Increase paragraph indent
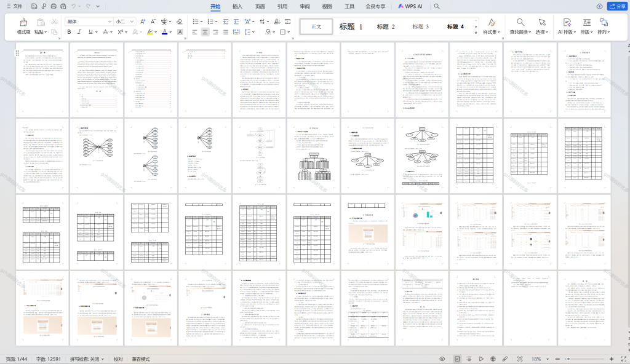 [236, 22]
